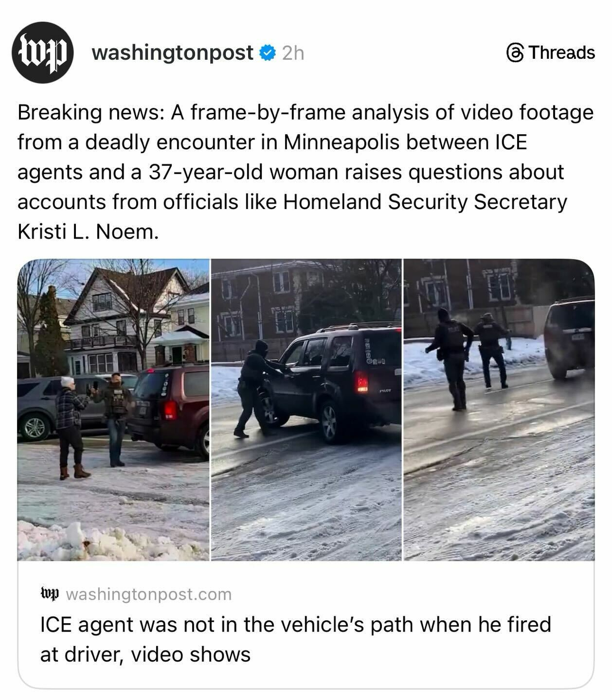Screen dimensions: 612x700
Task: Click the departing SUV in third photo
Action: pyautogui.click(x=569, y=338)
